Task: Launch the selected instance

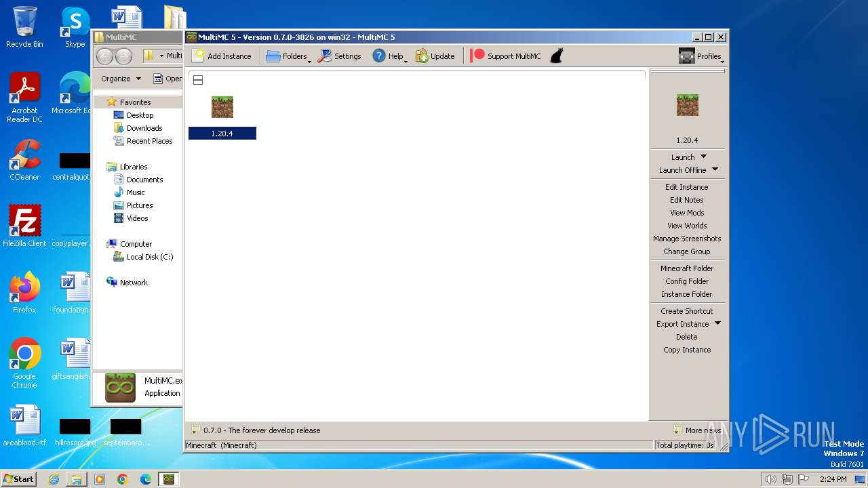Action: (683, 157)
